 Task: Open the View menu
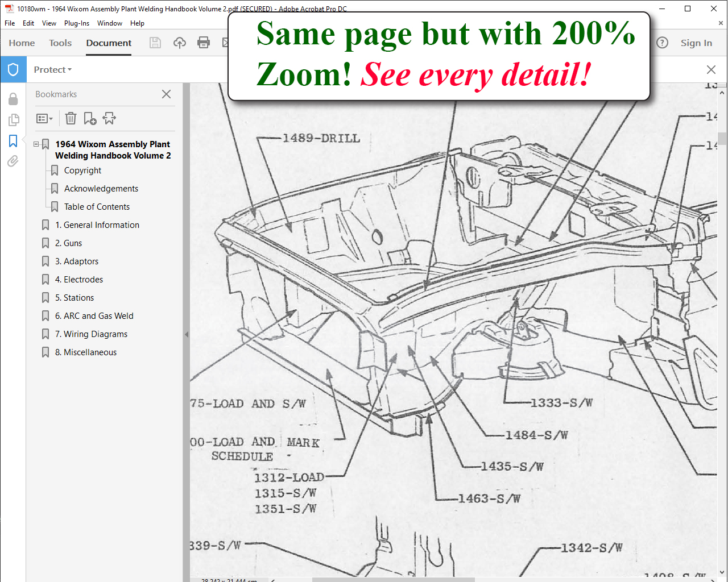point(49,23)
